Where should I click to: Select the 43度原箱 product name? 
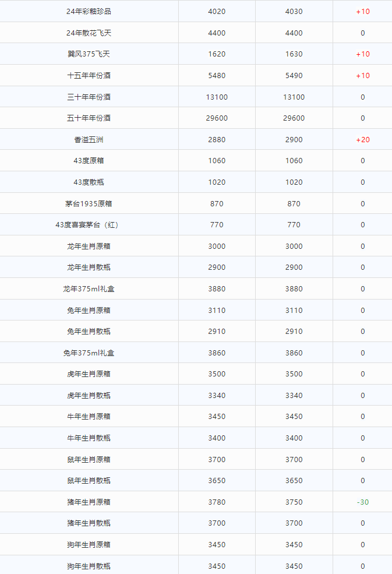89,161
